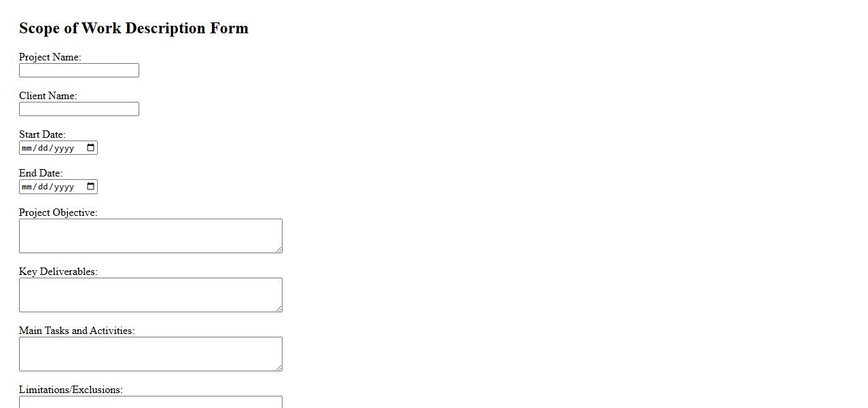Focus the Key Deliverables text area
The image size is (868, 408).
(150, 295)
